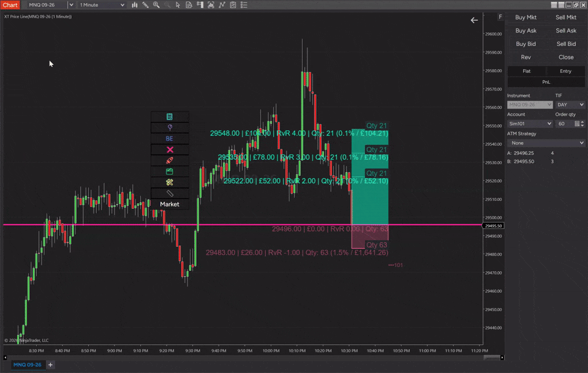Click the BE break-even button
Screen dimensions: 588x373
pos(170,138)
